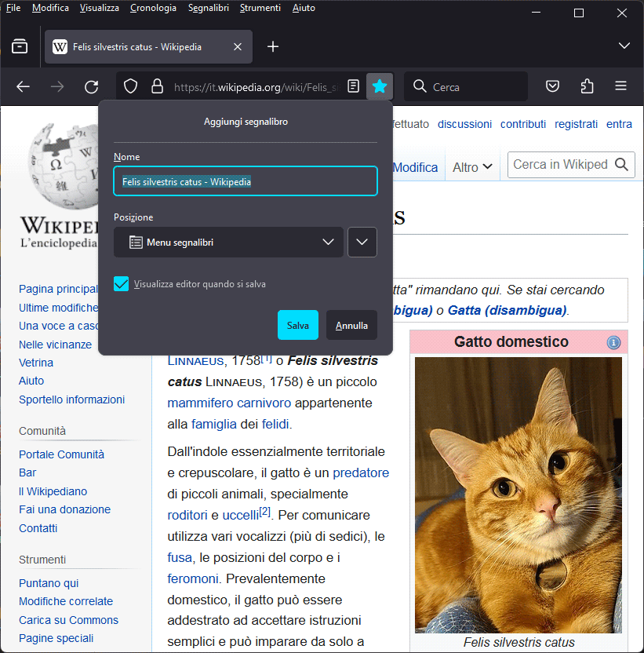
Task: Go back to previous page
Action: pyautogui.click(x=23, y=86)
